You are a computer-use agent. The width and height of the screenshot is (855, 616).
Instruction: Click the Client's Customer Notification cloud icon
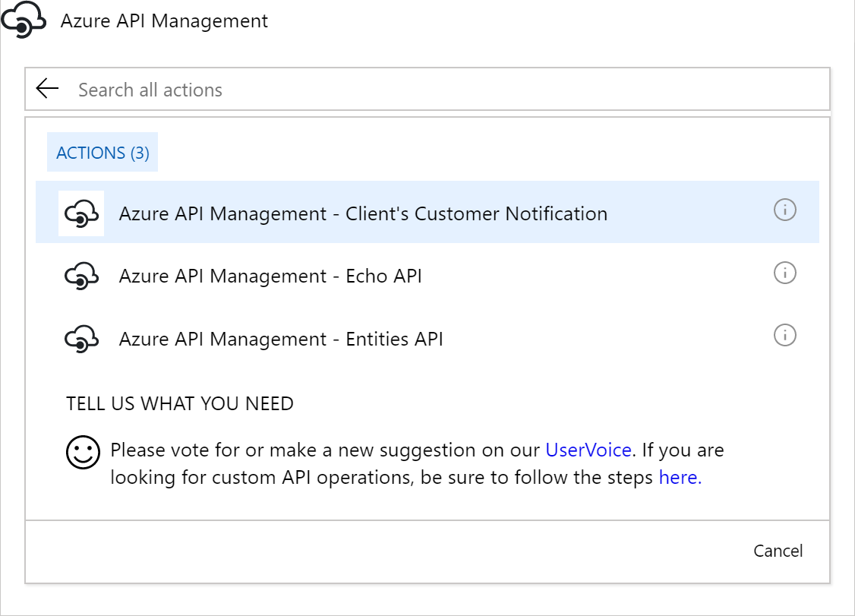click(81, 213)
